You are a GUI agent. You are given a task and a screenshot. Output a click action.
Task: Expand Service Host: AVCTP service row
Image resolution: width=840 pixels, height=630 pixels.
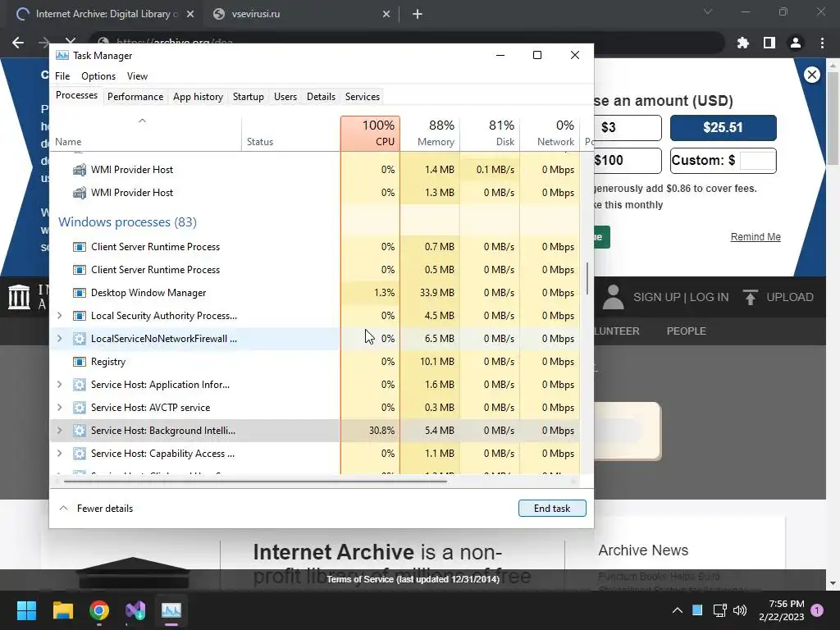click(x=59, y=408)
